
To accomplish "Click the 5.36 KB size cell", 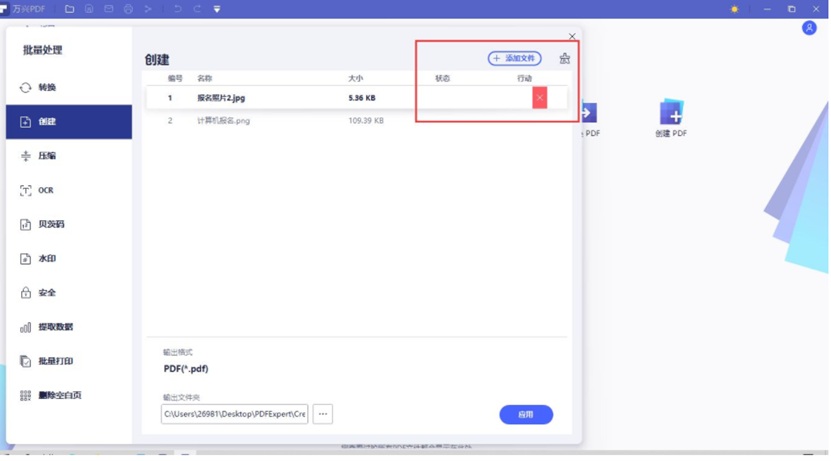I will pyautogui.click(x=362, y=98).
